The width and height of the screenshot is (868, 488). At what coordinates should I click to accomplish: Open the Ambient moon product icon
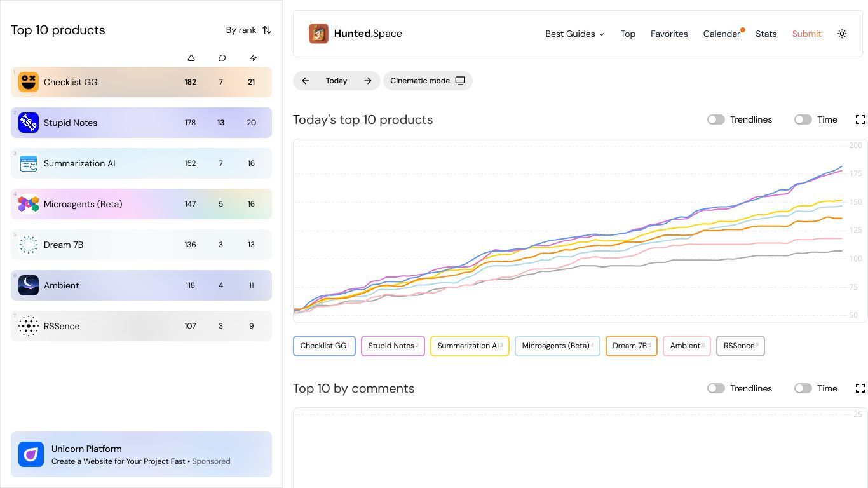click(29, 285)
